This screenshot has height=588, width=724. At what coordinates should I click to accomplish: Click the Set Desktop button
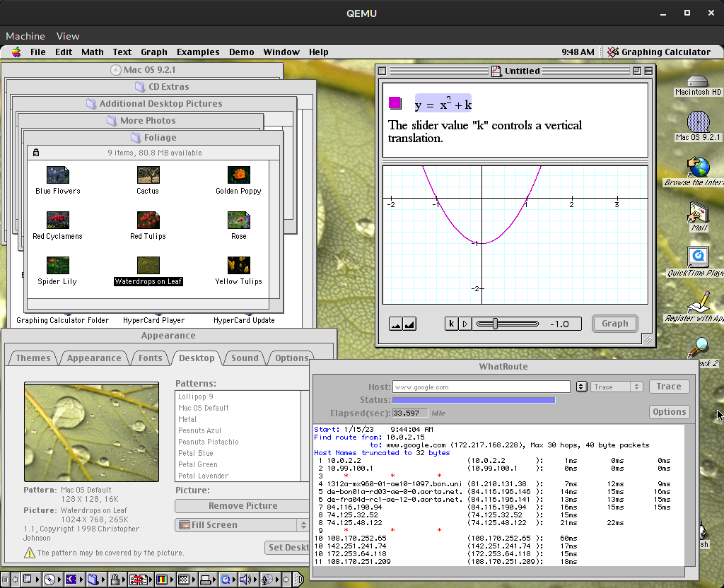288,548
